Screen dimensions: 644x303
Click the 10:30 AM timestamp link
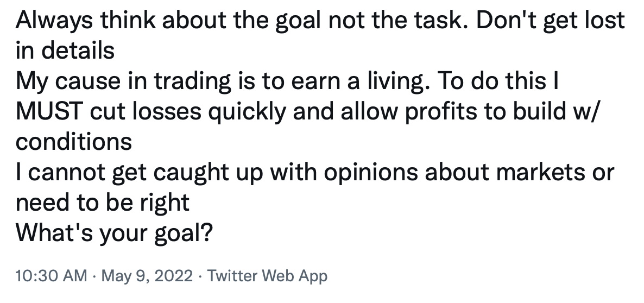(52, 276)
